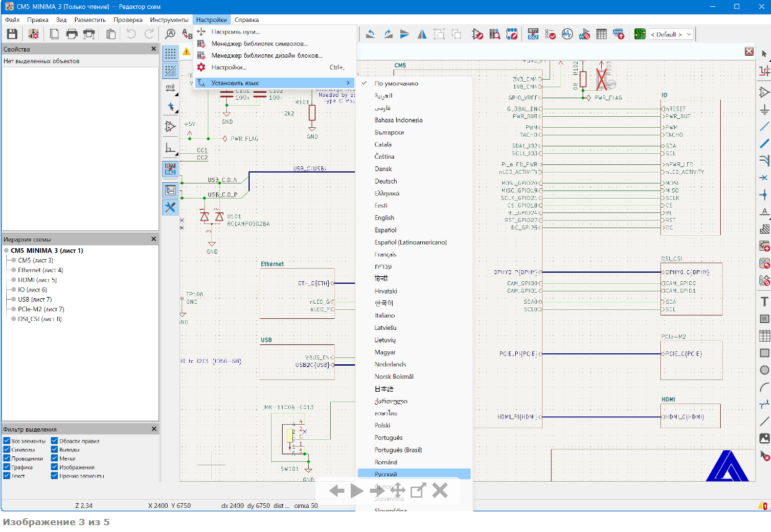Close the Свойства panel

153,49
